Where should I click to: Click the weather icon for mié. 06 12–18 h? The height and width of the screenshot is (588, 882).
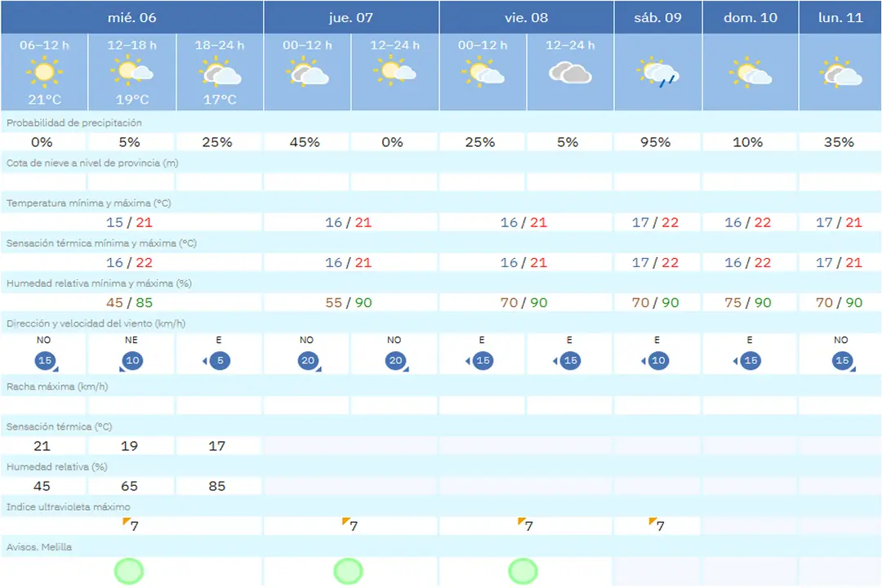pyautogui.click(x=132, y=72)
